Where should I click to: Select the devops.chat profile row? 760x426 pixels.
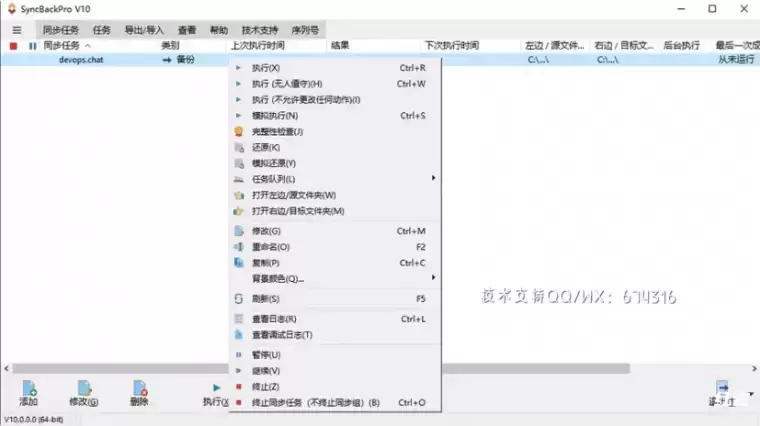coord(380,60)
